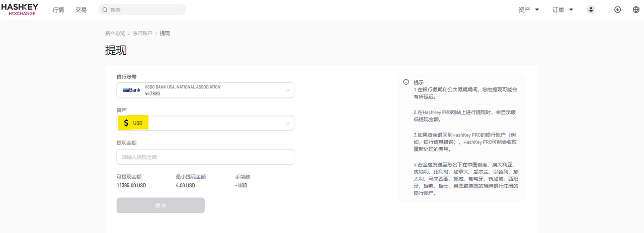Open the globe language selector icon

click(636, 10)
